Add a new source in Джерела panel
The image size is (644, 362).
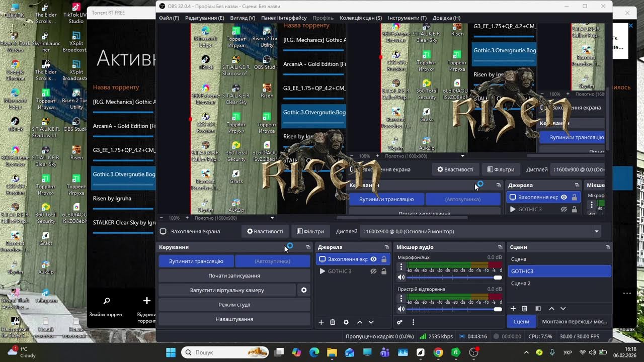point(321,322)
